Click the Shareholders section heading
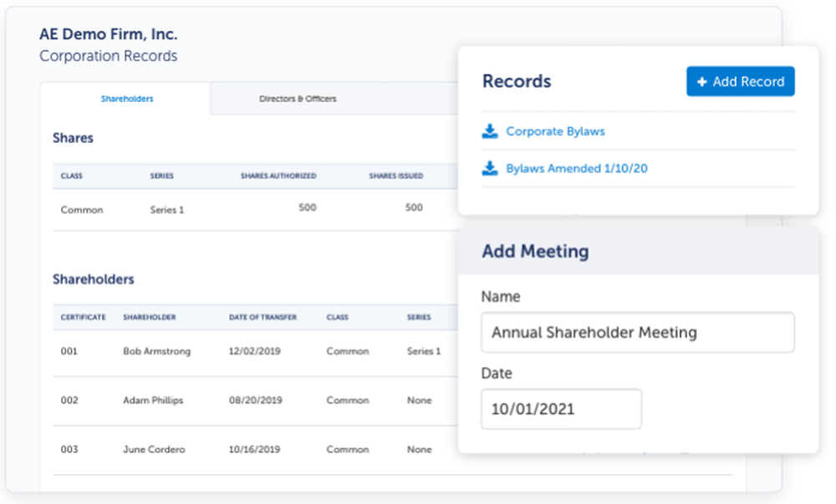The width and height of the screenshot is (836, 504). (94, 279)
